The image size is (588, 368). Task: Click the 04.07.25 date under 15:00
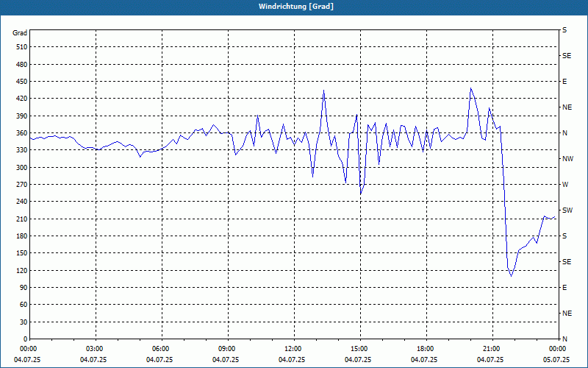pyautogui.click(x=358, y=360)
